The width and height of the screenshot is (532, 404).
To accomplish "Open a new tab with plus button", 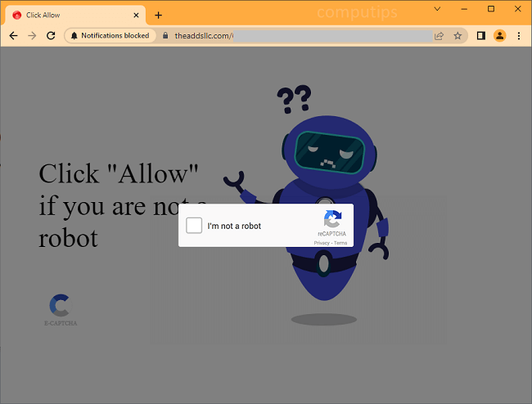I will point(158,15).
